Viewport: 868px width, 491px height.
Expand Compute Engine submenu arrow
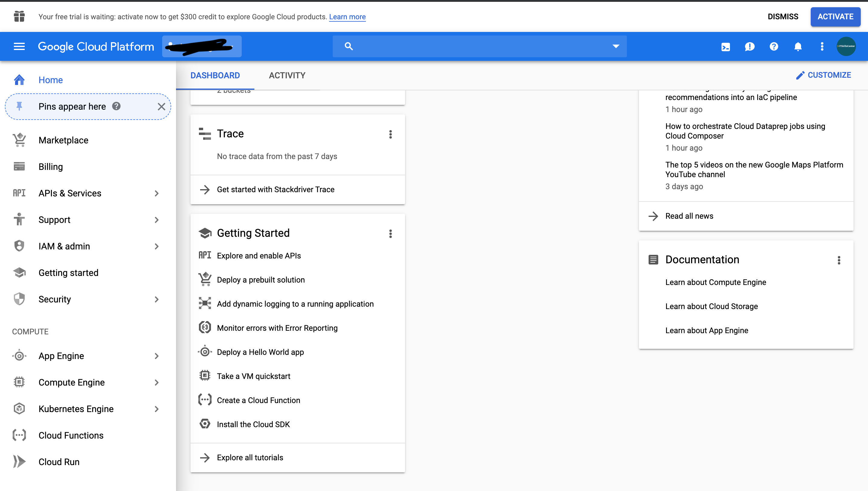pos(156,383)
